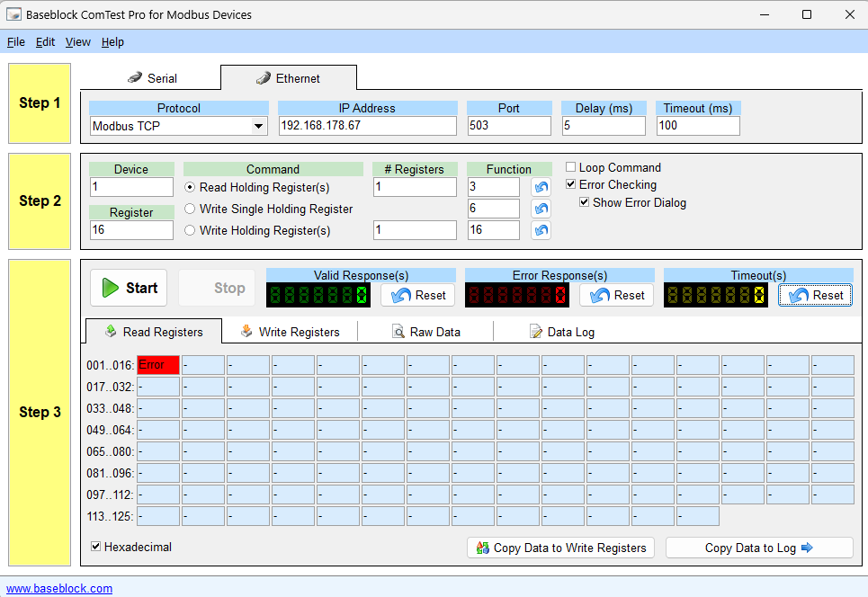This screenshot has height=597, width=868.
Task: Click the row label 081..096
Action: pyautogui.click(x=110, y=473)
